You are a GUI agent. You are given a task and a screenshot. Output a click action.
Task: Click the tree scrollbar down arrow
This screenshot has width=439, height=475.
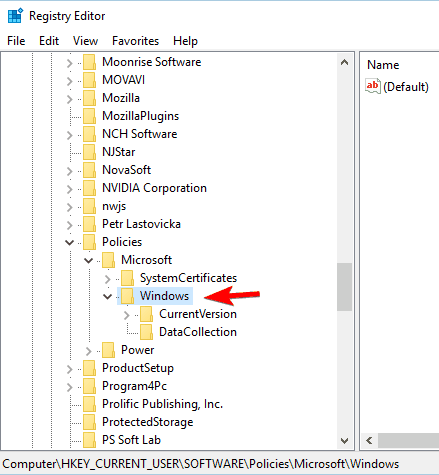[345, 441]
